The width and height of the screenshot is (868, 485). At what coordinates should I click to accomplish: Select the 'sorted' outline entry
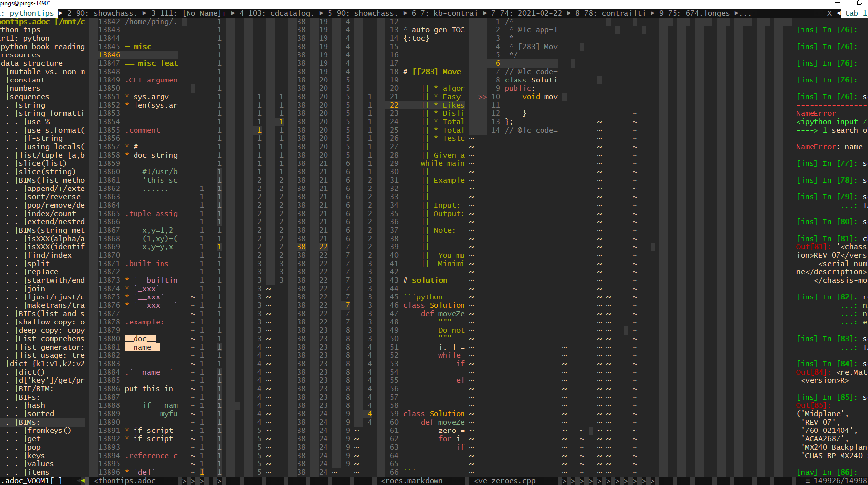(x=41, y=414)
